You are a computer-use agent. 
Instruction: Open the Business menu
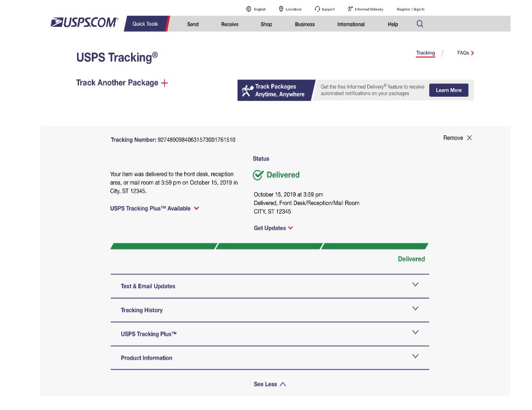pyautogui.click(x=305, y=24)
